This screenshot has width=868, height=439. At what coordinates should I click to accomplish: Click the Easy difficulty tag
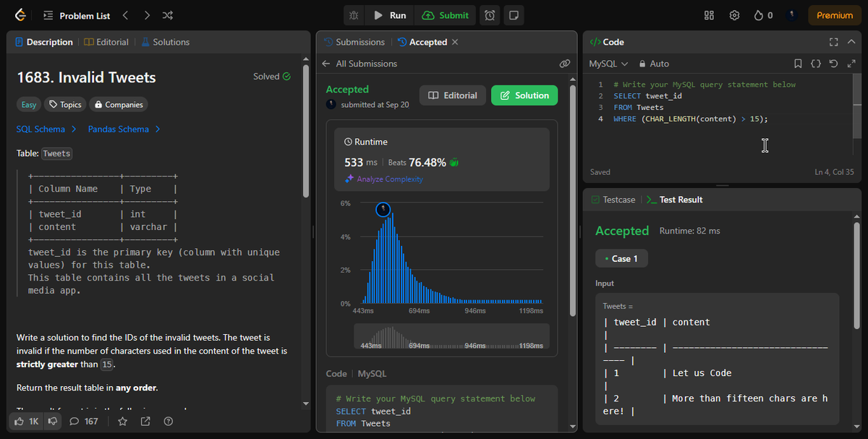tap(28, 105)
